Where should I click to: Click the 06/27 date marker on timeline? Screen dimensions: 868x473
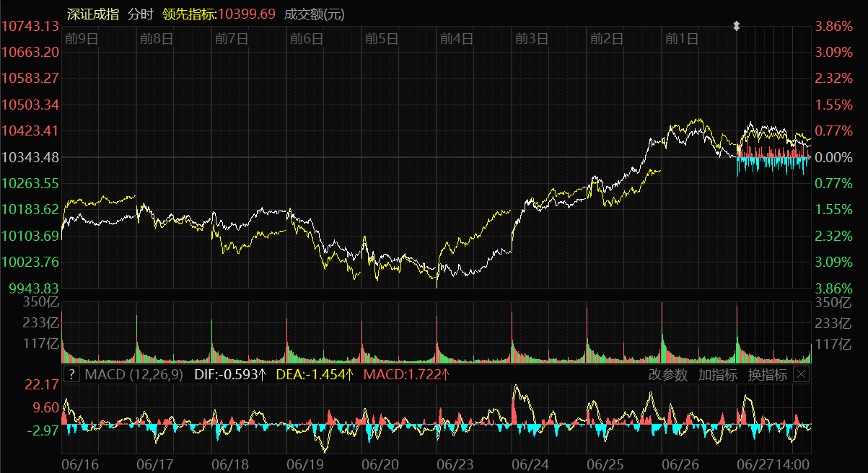click(755, 463)
